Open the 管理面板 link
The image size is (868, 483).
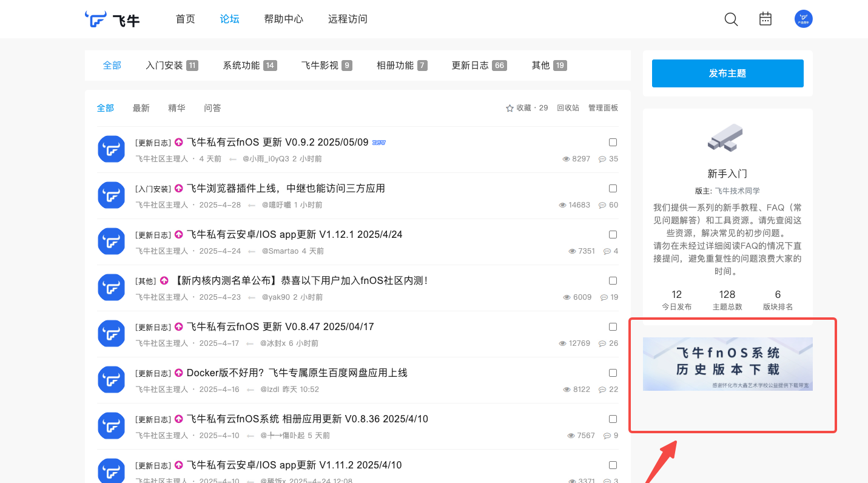604,108
